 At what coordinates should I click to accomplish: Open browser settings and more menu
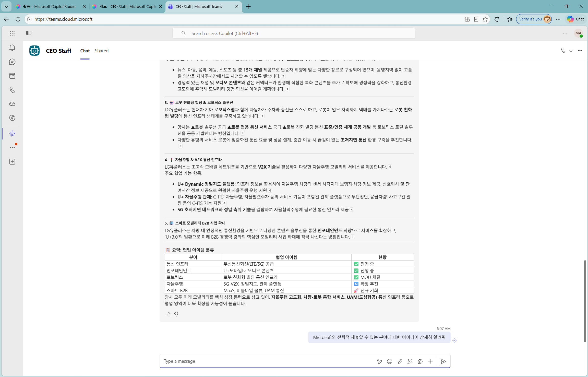click(558, 19)
